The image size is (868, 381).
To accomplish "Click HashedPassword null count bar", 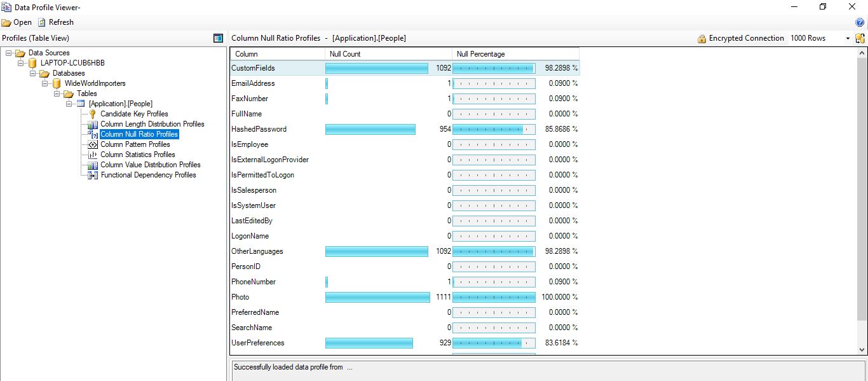I will pyautogui.click(x=370, y=129).
